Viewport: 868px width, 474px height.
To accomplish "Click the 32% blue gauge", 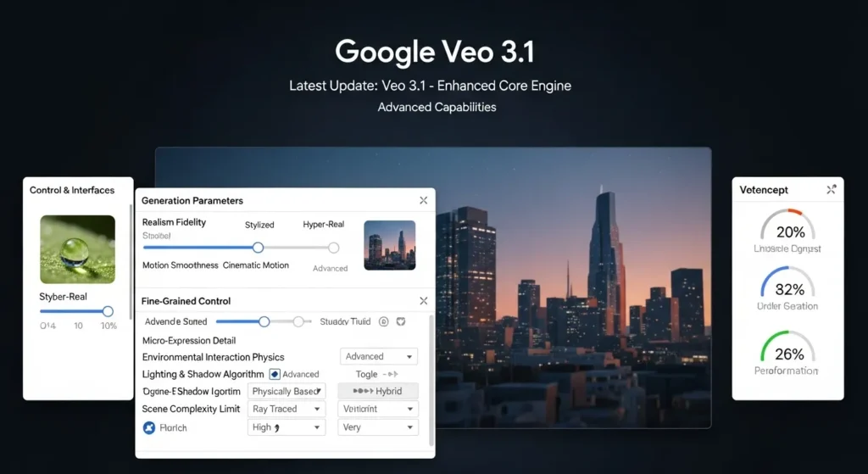I will (x=787, y=282).
